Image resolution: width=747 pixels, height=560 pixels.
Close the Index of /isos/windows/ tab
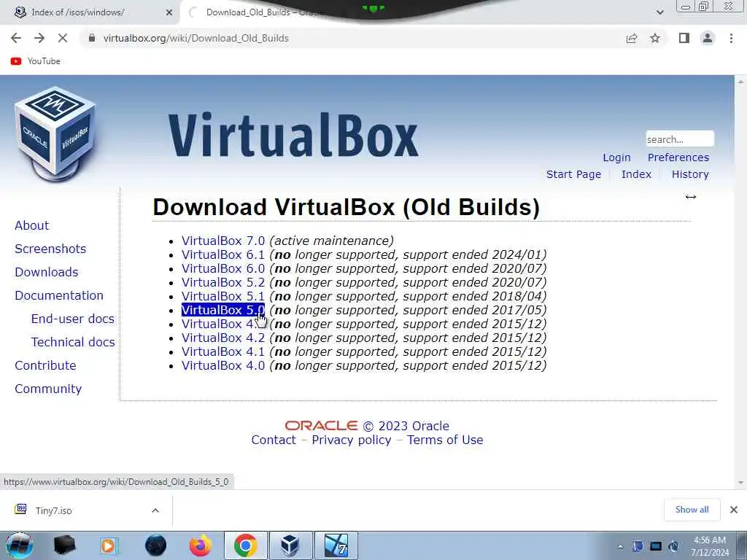[x=169, y=12]
